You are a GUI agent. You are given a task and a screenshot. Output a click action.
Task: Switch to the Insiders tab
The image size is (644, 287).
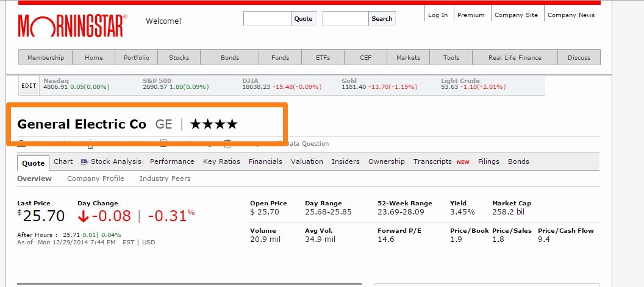click(345, 161)
